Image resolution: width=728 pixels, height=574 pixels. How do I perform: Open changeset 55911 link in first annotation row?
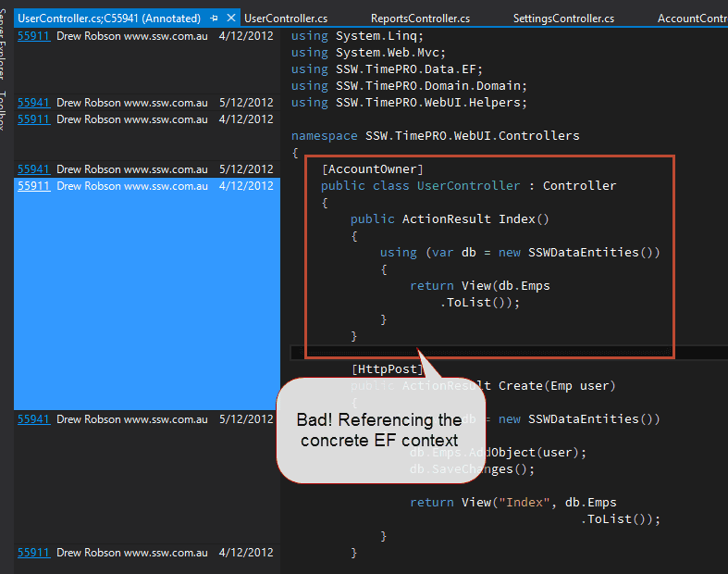(x=33, y=36)
